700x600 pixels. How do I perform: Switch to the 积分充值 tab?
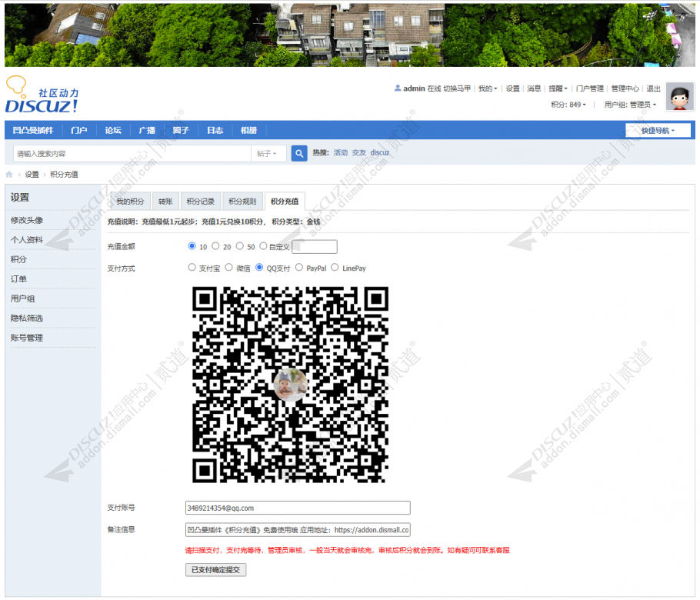[x=285, y=202]
